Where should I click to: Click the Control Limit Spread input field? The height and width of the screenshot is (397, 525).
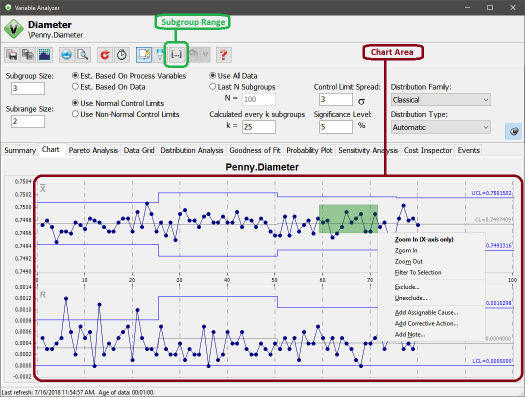tap(336, 99)
